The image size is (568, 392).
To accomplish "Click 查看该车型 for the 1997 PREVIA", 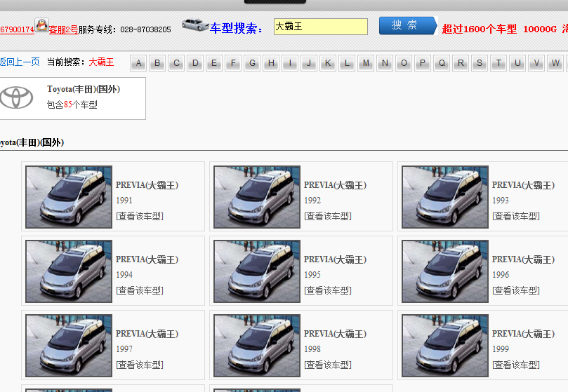I will coord(140,365).
